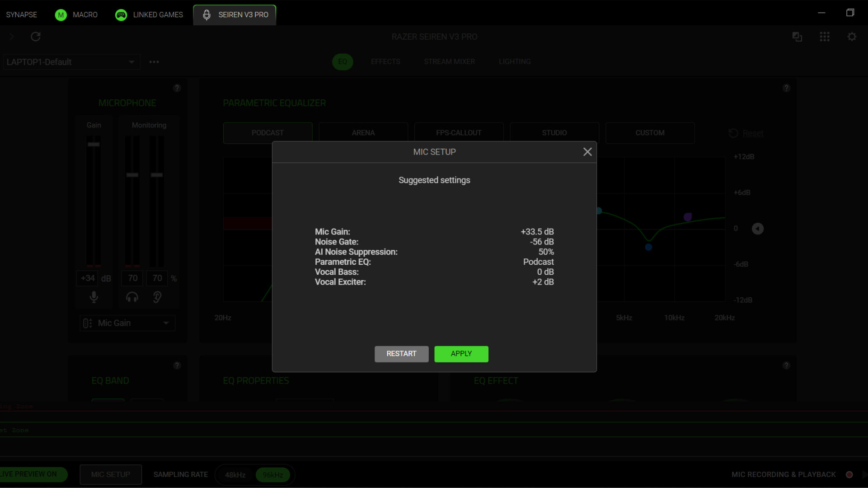Edit the second 70 percent monitoring field
This screenshot has width=868, height=488.
tap(157, 278)
